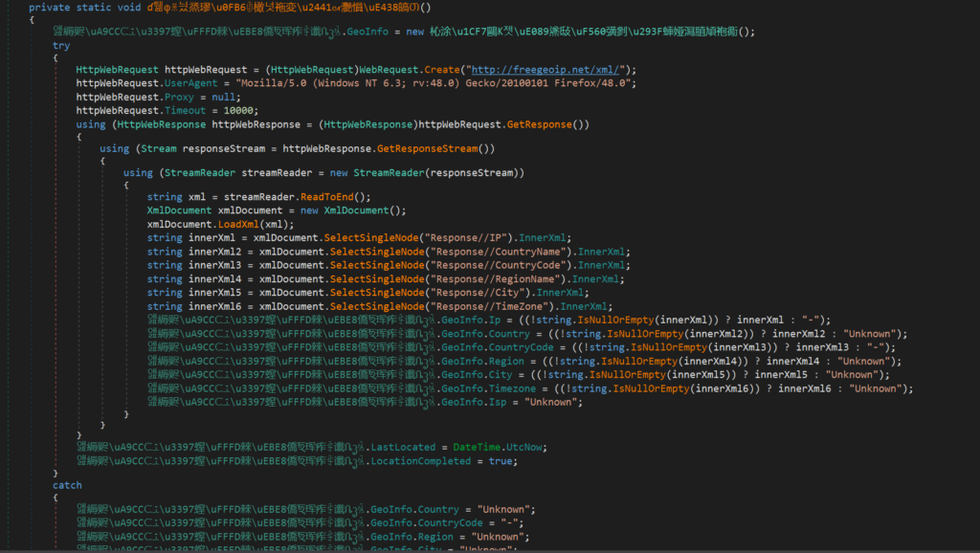Click the innerXml4 variable declaration
This screenshot has height=553, width=980.
[214, 279]
